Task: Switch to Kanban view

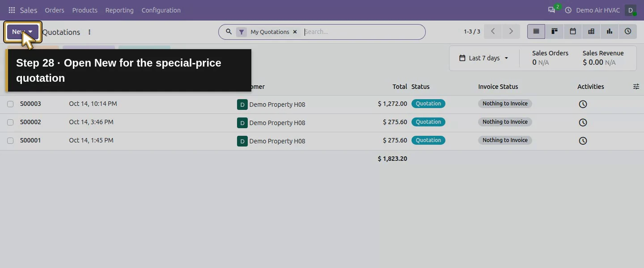Action: pos(555,32)
